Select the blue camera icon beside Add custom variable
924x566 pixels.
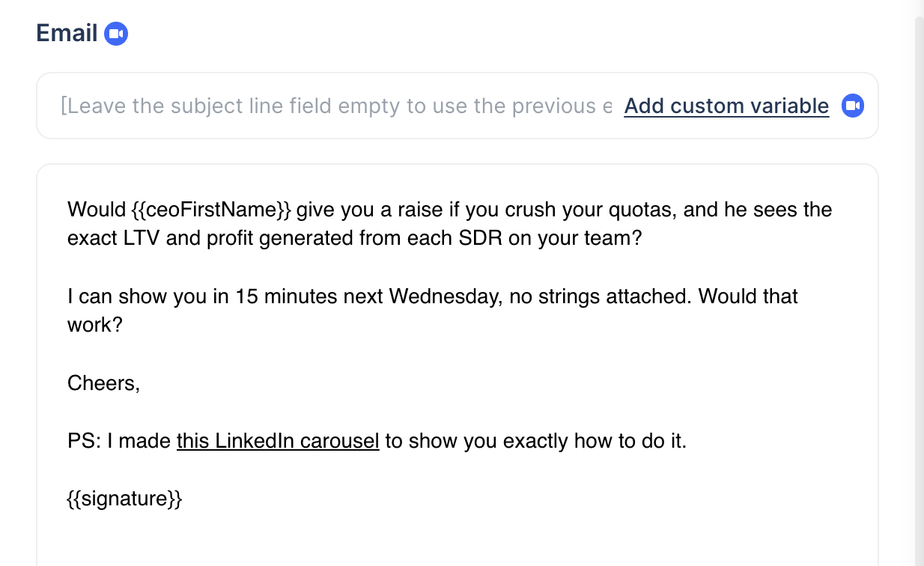coord(852,106)
